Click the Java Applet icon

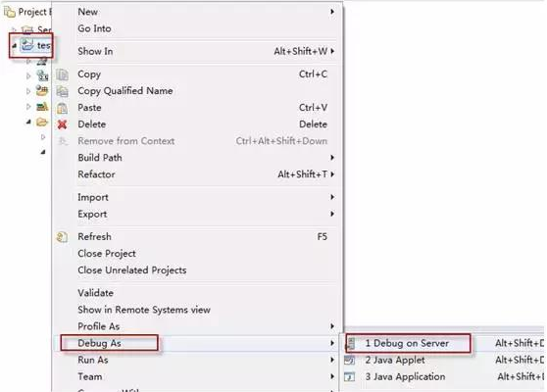tap(350, 360)
